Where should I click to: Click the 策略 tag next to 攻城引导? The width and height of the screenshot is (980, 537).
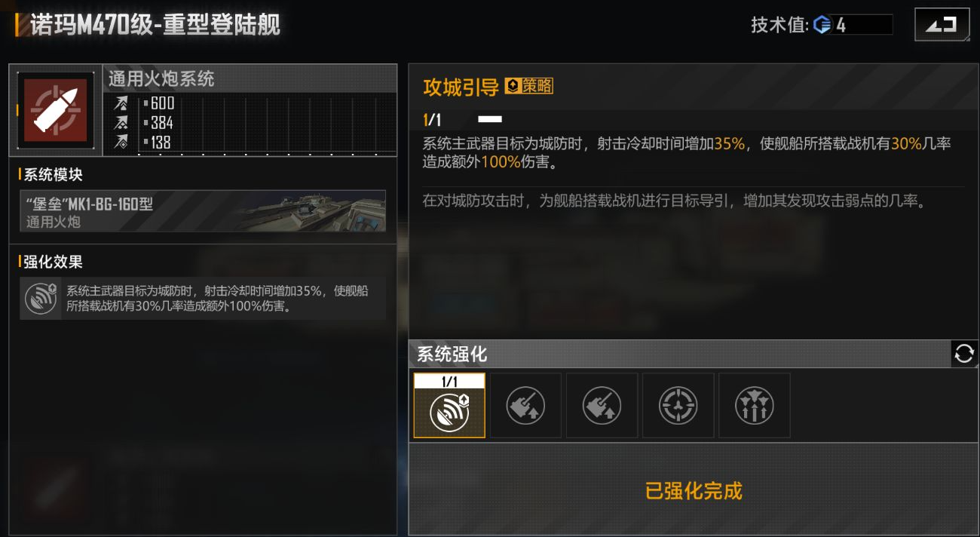[529, 86]
